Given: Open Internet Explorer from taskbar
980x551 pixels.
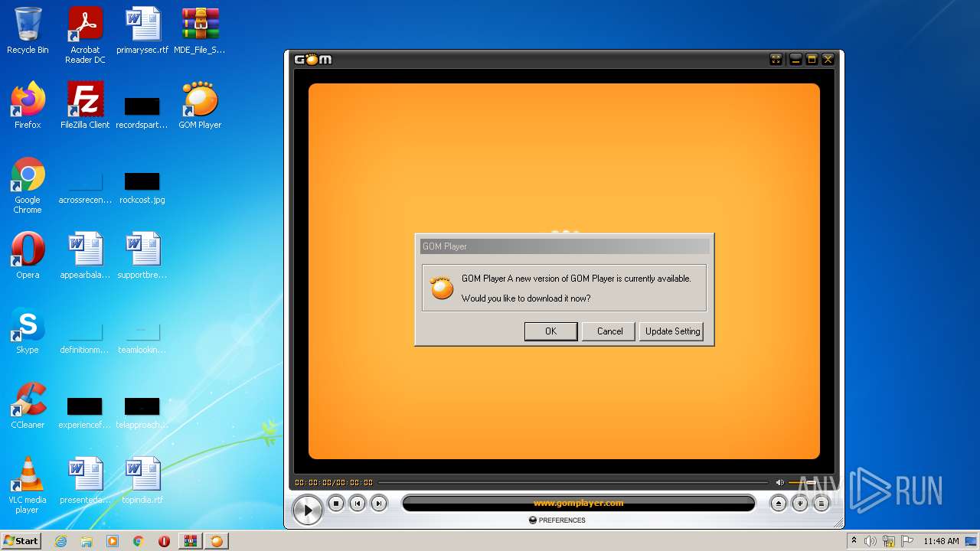Looking at the screenshot, I should (x=60, y=541).
